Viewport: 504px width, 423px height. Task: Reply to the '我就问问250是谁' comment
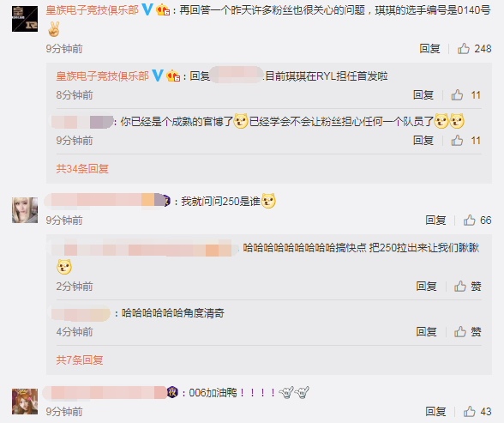tap(435, 220)
